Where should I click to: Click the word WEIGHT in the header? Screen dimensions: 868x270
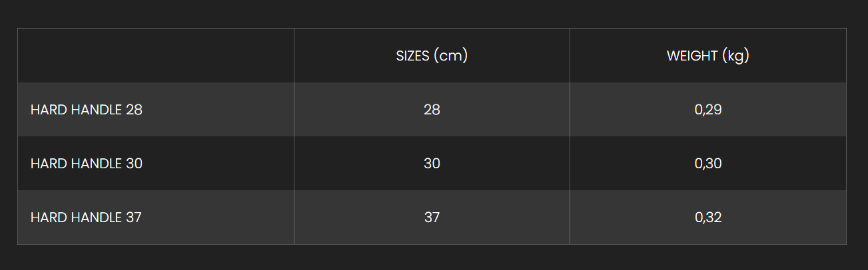coord(692,56)
